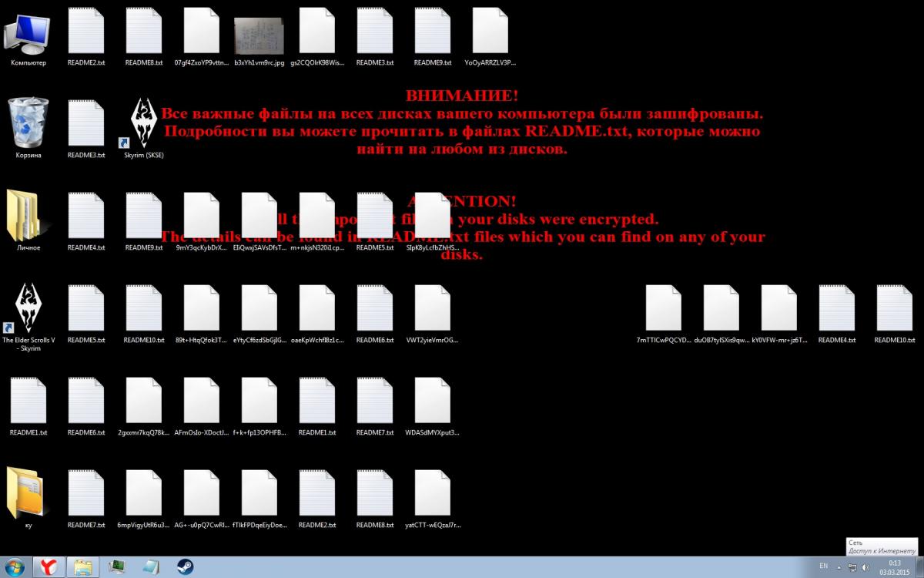924x578 pixels.
Task: Switch the EN input language indicator
Action: 823,566
